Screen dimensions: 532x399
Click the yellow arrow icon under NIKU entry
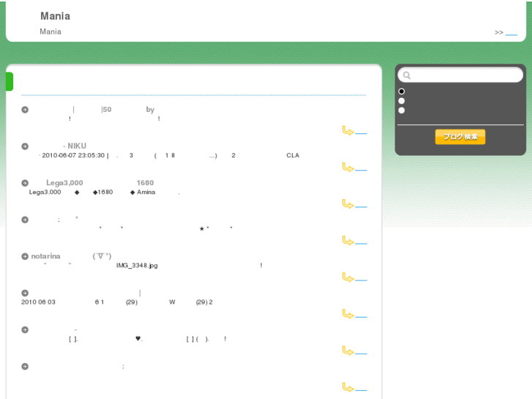point(348,167)
